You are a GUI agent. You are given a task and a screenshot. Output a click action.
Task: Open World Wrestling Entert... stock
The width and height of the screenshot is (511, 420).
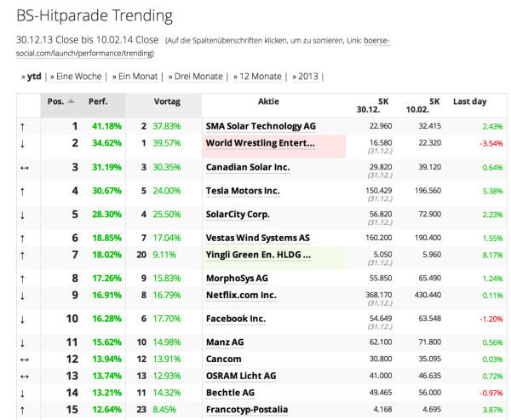tap(261, 143)
